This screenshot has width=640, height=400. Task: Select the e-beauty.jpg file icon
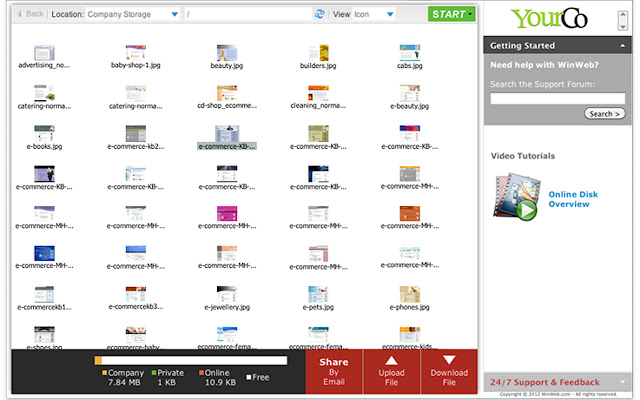coord(409,93)
